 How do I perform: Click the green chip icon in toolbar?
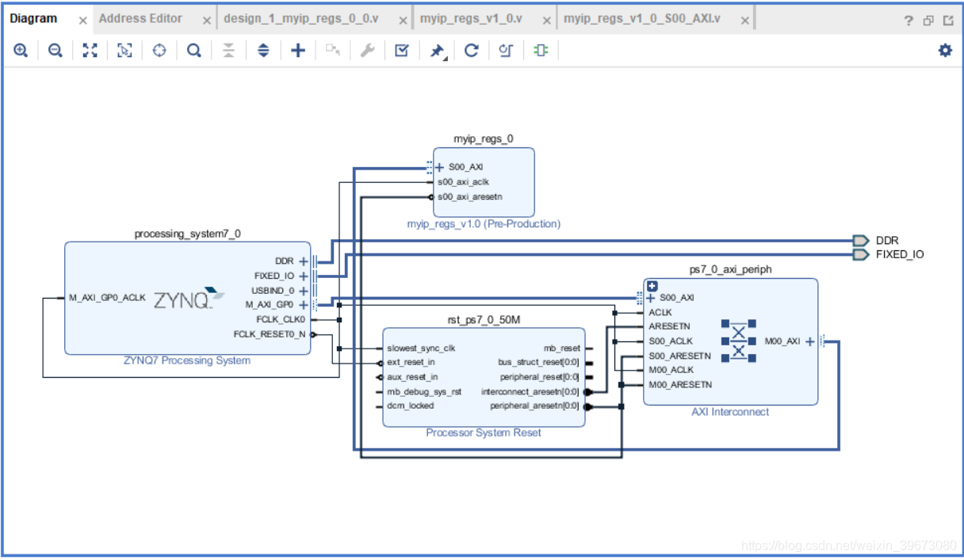pyautogui.click(x=541, y=51)
